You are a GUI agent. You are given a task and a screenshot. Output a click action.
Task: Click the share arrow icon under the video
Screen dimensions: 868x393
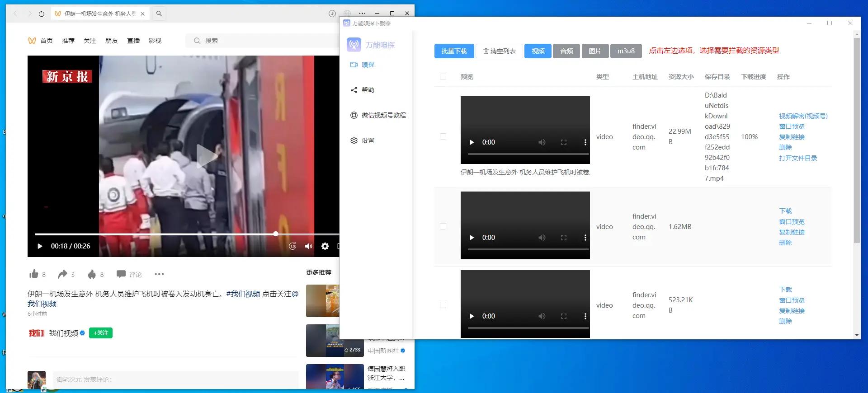[x=63, y=274]
